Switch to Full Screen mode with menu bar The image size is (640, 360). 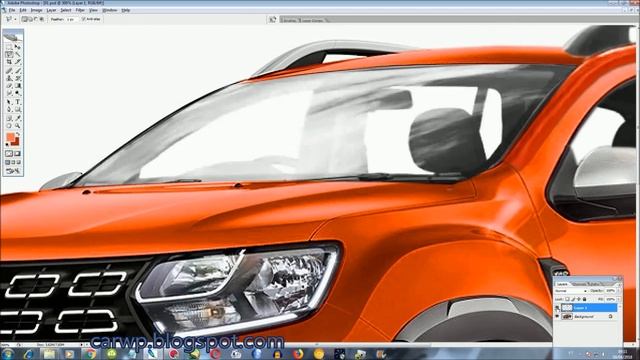coord(13,162)
